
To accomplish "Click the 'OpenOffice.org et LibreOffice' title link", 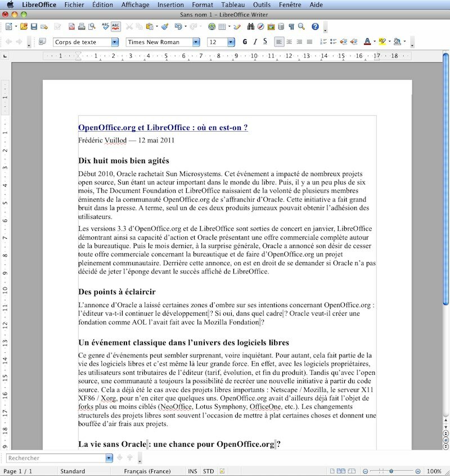I will click(x=163, y=128).
